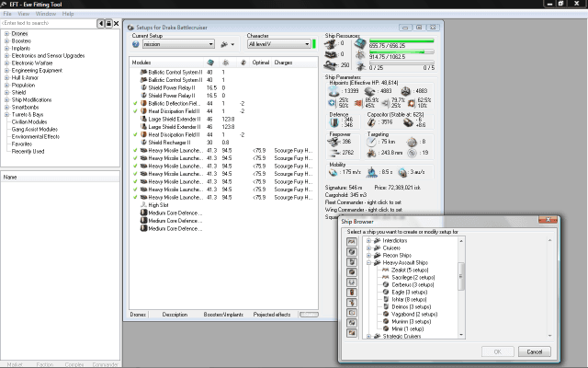This screenshot has height=368, width=588.
Task: Open the Current Setup dropdown showing mission
Action: (x=178, y=44)
